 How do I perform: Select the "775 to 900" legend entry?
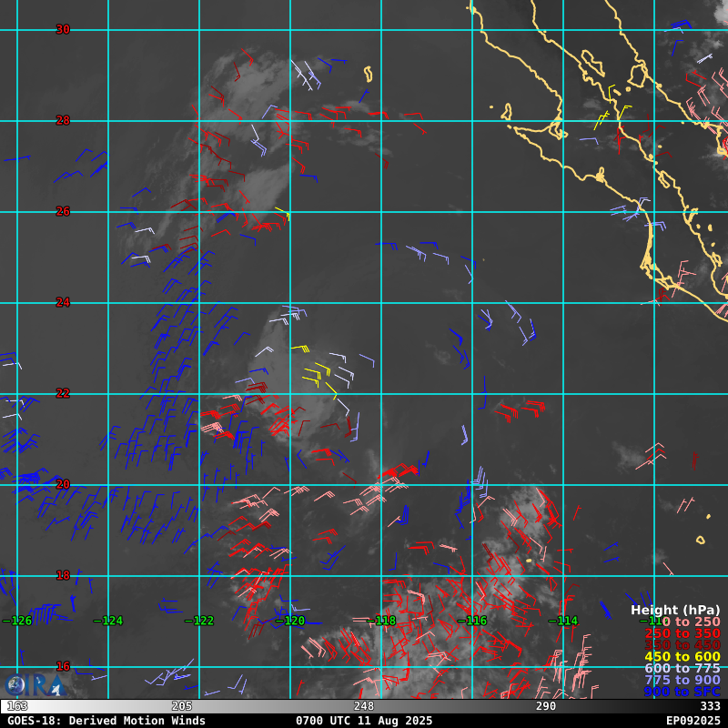[682, 680]
